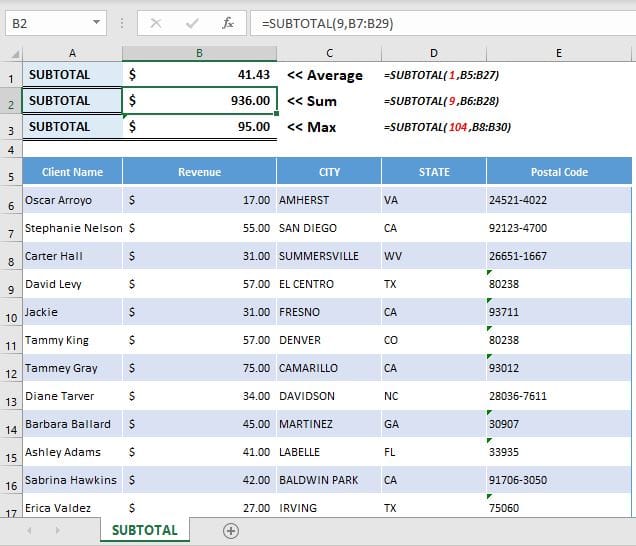Image resolution: width=636 pixels, height=546 pixels.
Task: Select column E header
Action: click(x=559, y=53)
